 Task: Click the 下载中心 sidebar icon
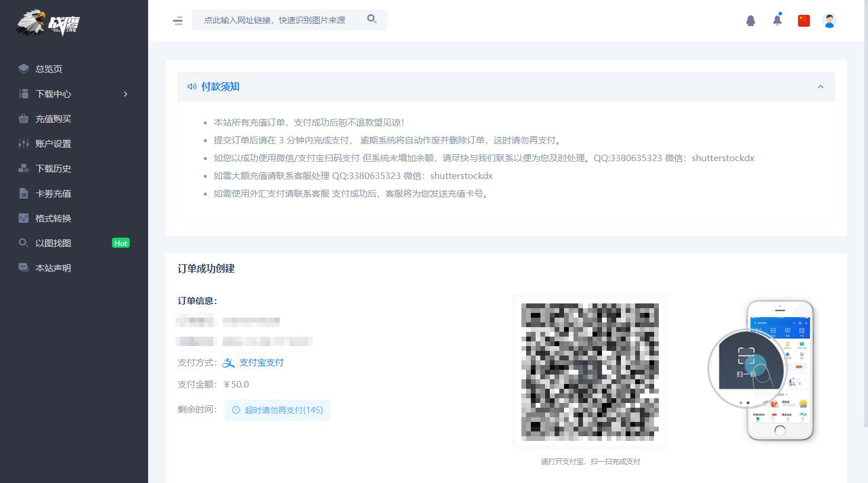pyautogui.click(x=24, y=94)
